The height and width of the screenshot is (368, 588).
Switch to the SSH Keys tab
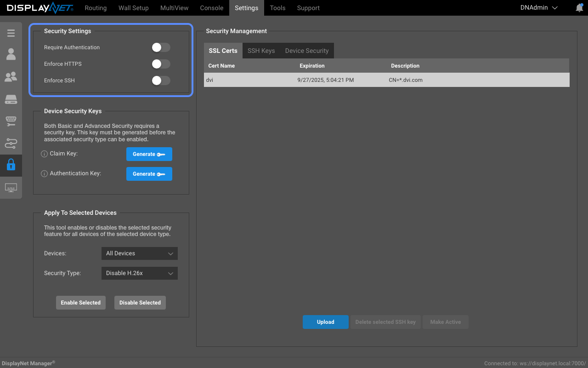261,51
